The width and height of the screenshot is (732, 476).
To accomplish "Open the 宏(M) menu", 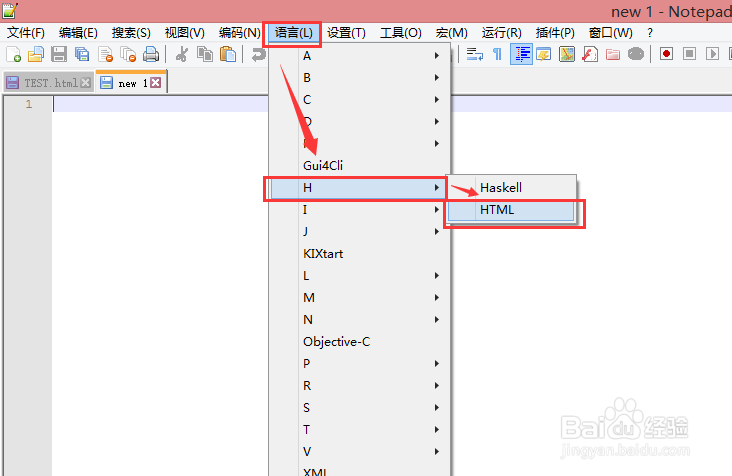I will point(451,33).
